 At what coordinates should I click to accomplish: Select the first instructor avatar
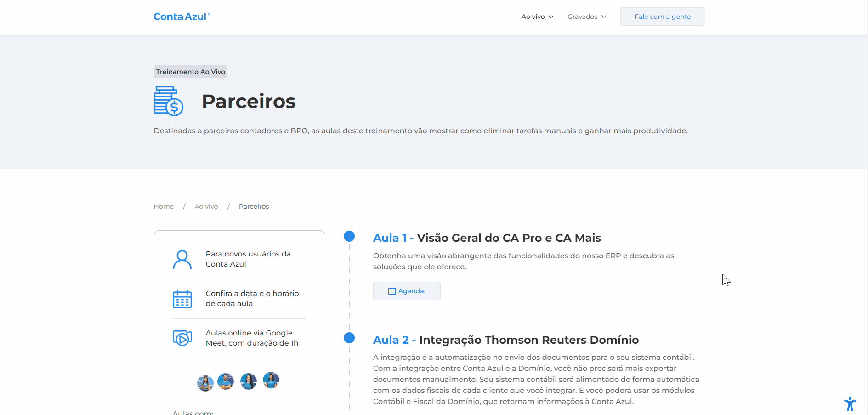tap(205, 383)
